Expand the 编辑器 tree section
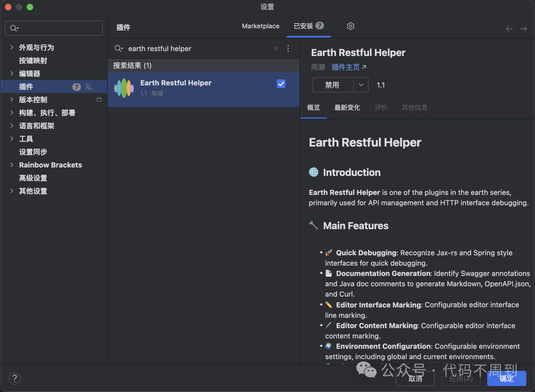This screenshot has height=392, width=535. pyautogui.click(x=11, y=73)
